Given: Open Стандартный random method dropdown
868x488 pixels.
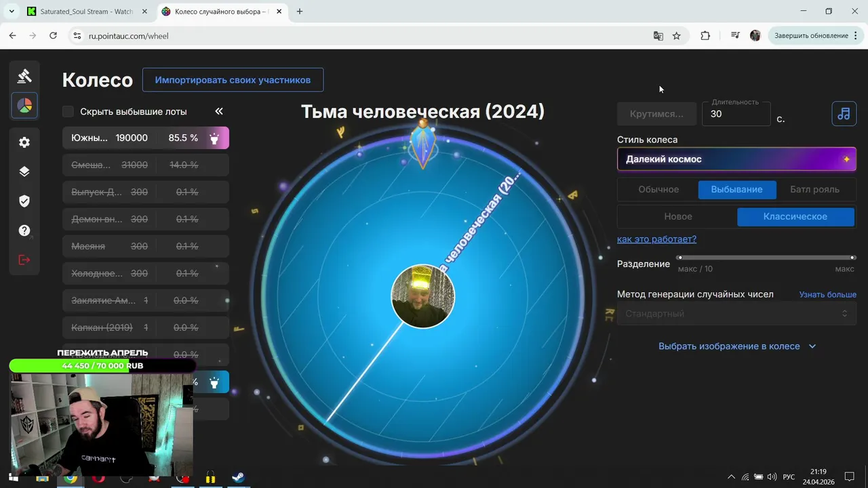Looking at the screenshot, I should 736,314.
